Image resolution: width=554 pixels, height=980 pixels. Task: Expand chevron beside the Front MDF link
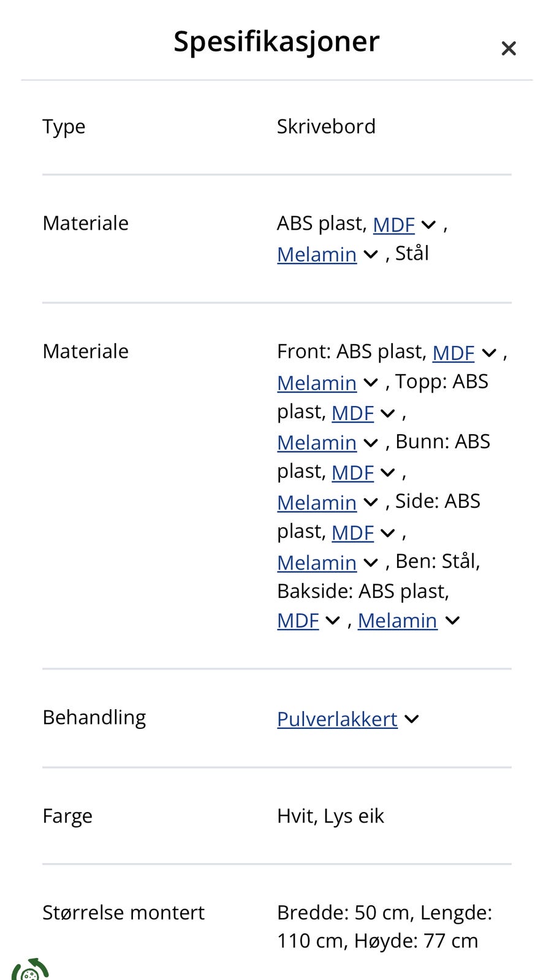coord(489,353)
